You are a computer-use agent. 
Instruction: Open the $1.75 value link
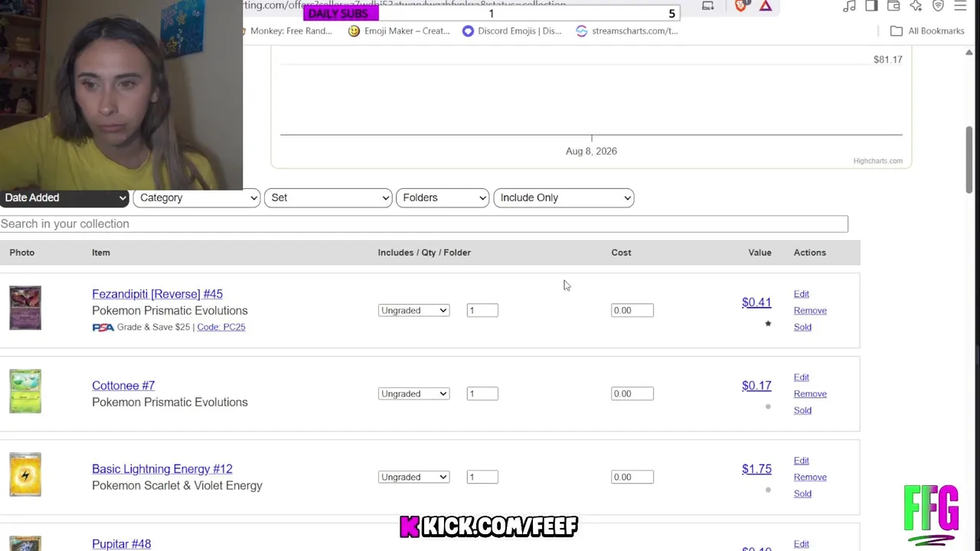tap(756, 469)
